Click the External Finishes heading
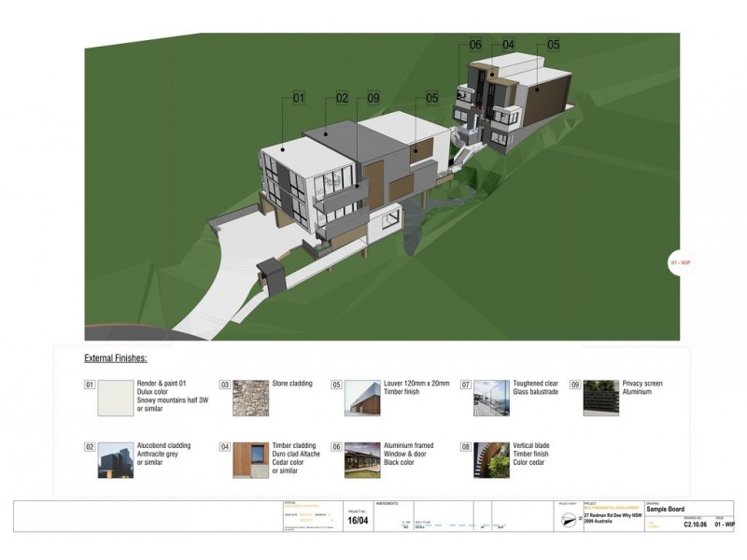Screen dimensions: 747x560 click(x=116, y=357)
